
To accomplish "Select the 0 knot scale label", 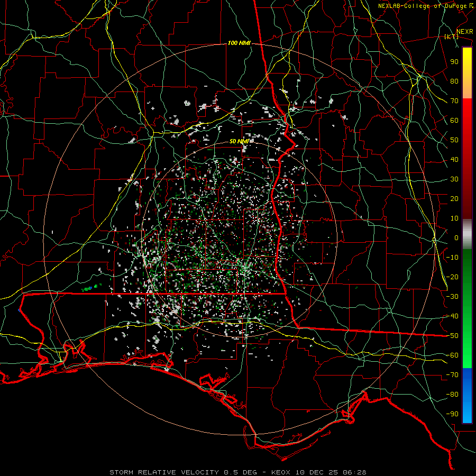I will pyautogui.click(x=456, y=237).
